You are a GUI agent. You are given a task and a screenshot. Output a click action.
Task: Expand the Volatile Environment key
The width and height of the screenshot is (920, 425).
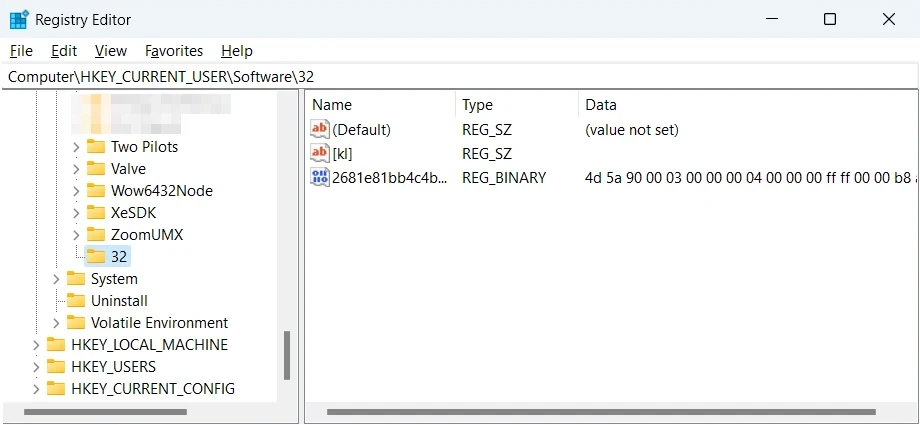click(56, 323)
